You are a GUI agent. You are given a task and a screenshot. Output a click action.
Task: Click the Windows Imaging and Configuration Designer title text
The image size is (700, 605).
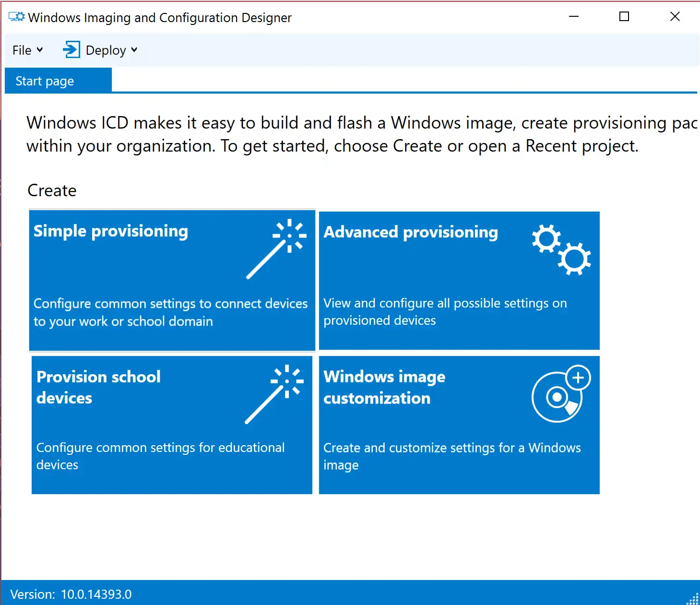click(x=160, y=18)
